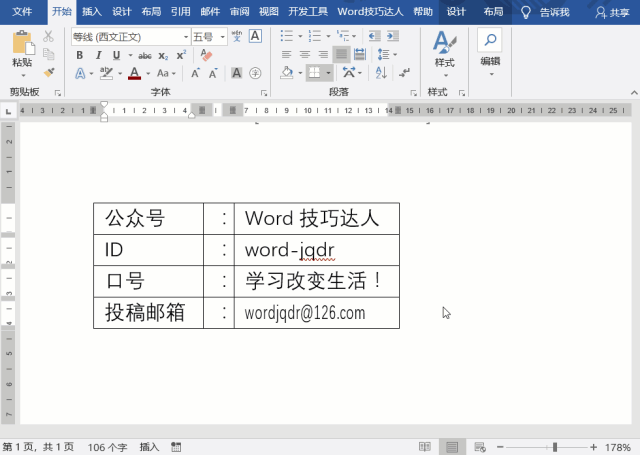Toggle Bold formatting

tap(80, 55)
